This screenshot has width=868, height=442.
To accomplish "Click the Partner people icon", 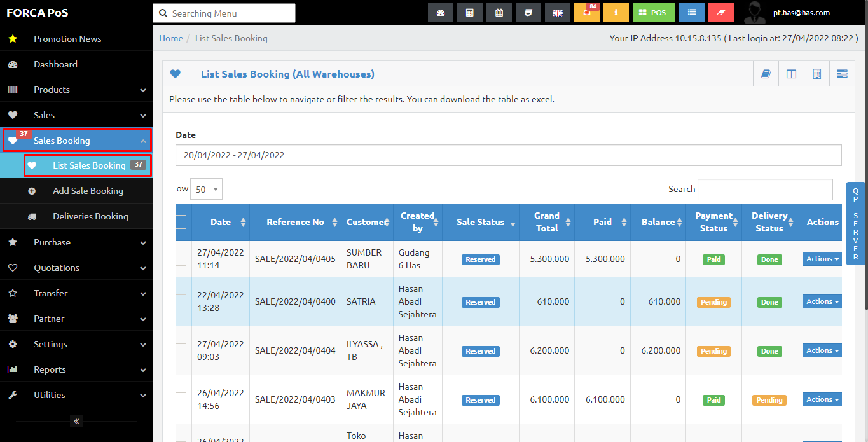I will click(x=12, y=319).
